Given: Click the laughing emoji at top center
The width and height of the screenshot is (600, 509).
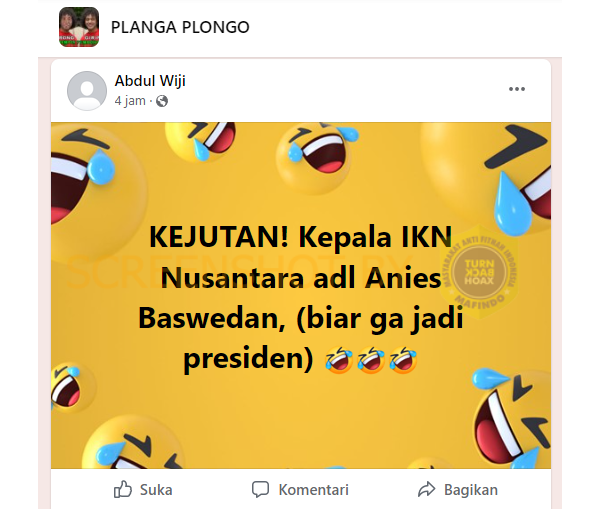Looking at the screenshot, I should pos(316,156).
